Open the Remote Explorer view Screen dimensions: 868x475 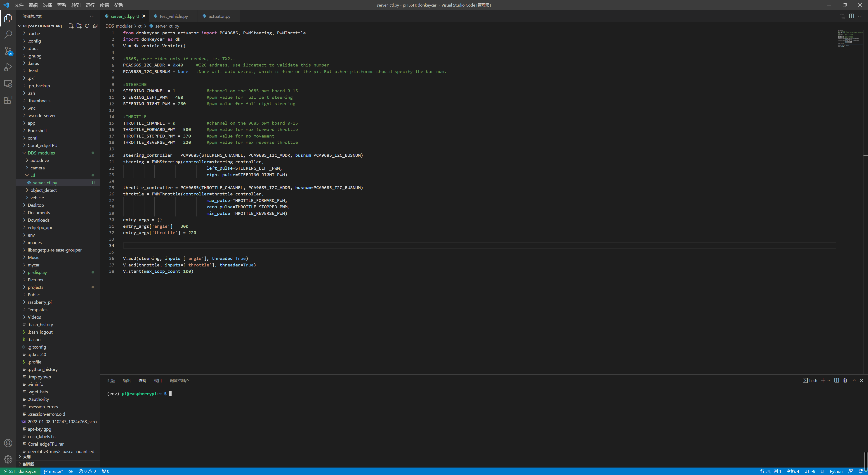click(x=8, y=84)
